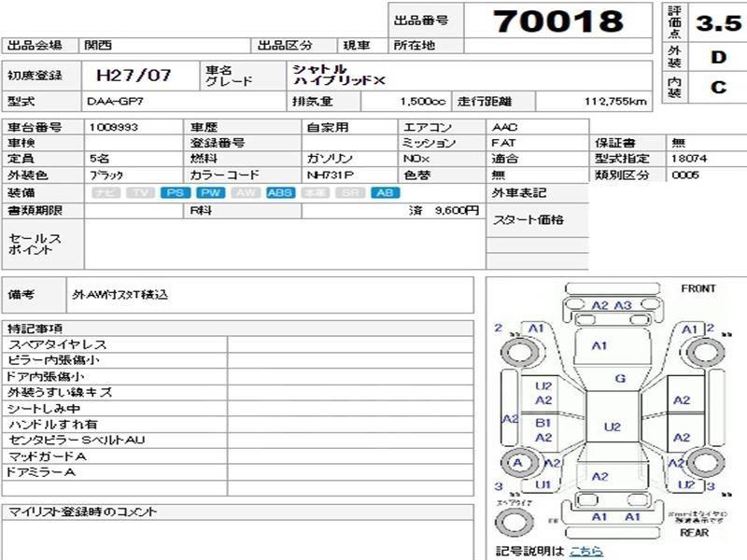Click the NOx value 適合
The width and height of the screenshot is (747, 560).
pyautogui.click(x=505, y=159)
